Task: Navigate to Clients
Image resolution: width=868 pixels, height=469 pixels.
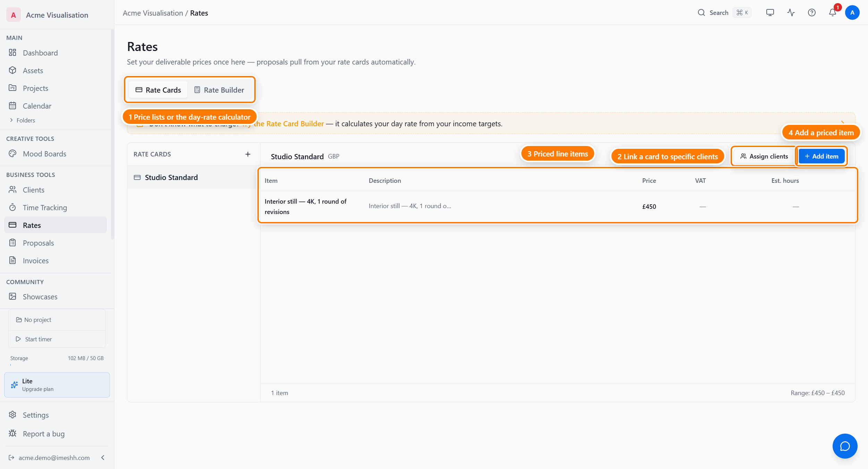Action: click(56, 190)
